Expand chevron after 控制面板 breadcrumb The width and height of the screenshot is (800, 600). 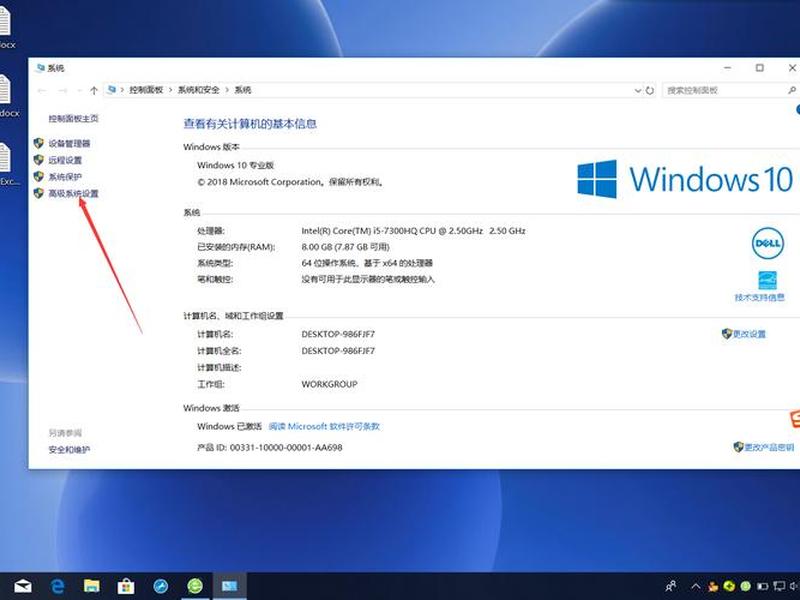pos(170,90)
